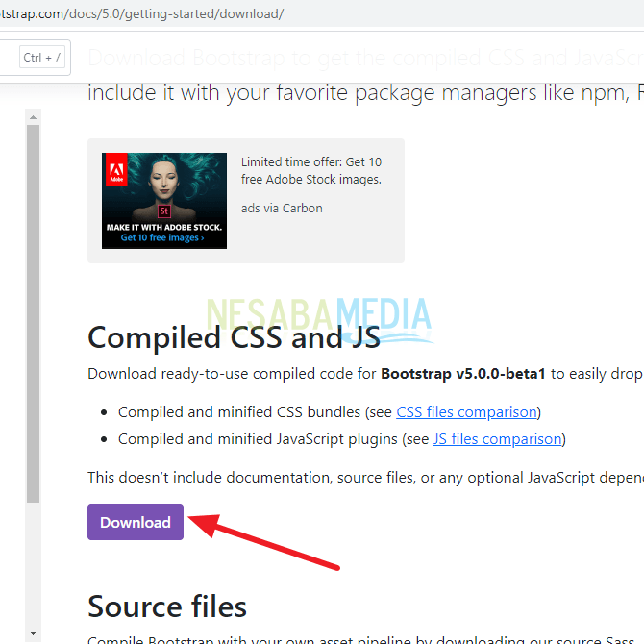Click the Ctrl + / search shortcut box
The height and width of the screenshot is (644, 644).
41,58
